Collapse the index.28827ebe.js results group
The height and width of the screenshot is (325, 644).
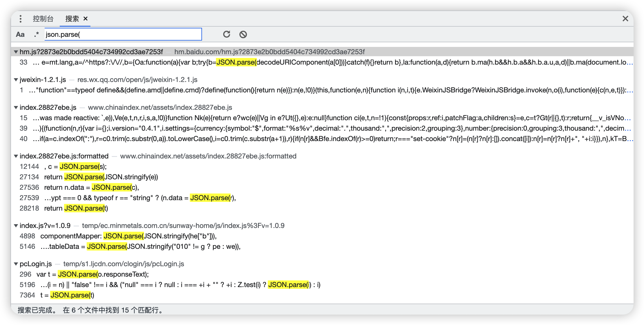click(16, 107)
